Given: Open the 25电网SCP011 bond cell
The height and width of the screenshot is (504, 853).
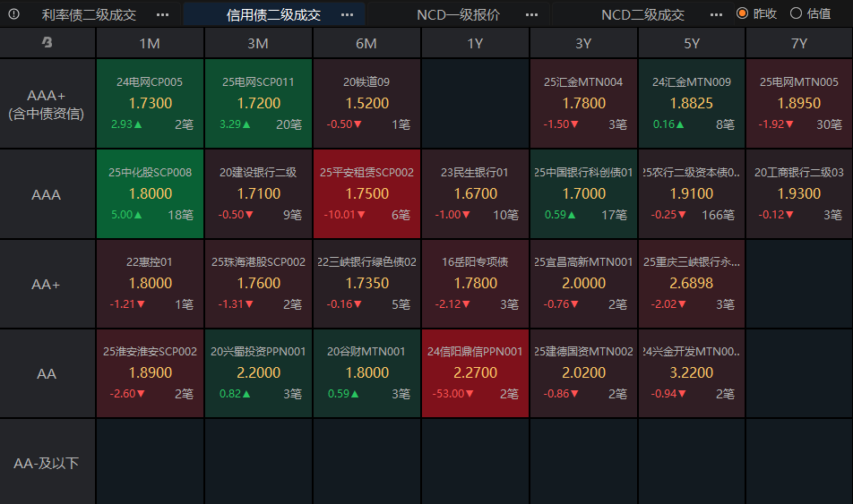Looking at the screenshot, I should coord(258,103).
